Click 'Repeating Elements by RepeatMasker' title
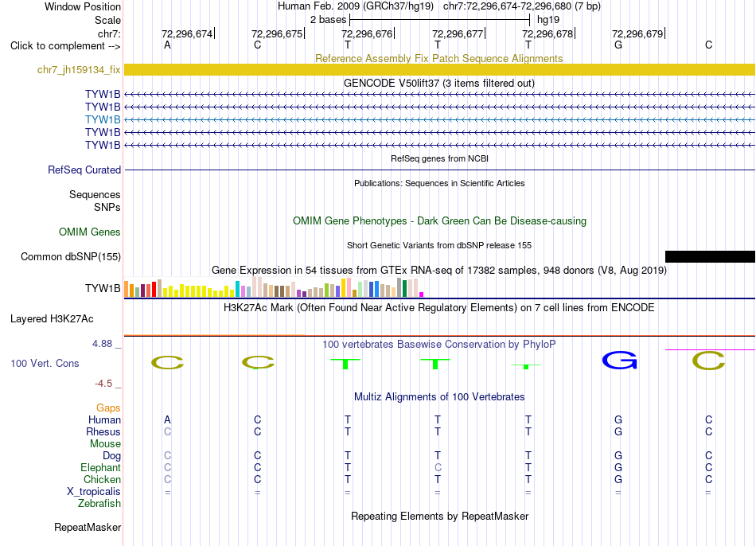 coord(439,516)
